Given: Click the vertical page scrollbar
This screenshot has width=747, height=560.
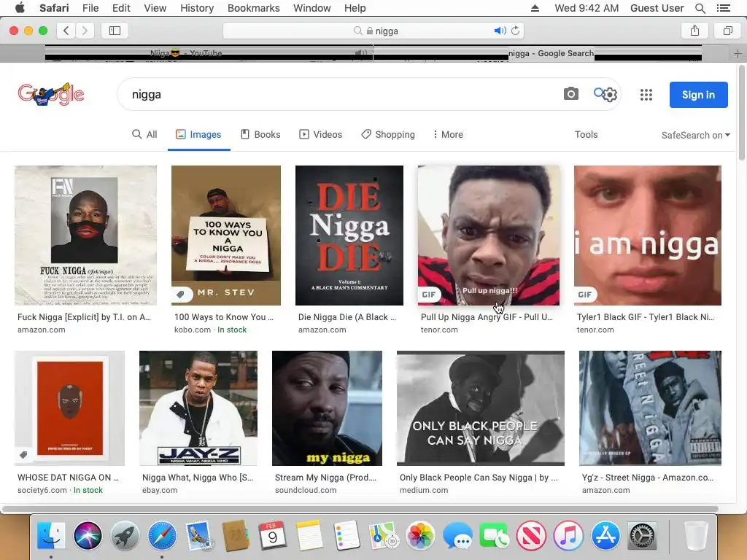Looking at the screenshot, I should coord(742,113).
